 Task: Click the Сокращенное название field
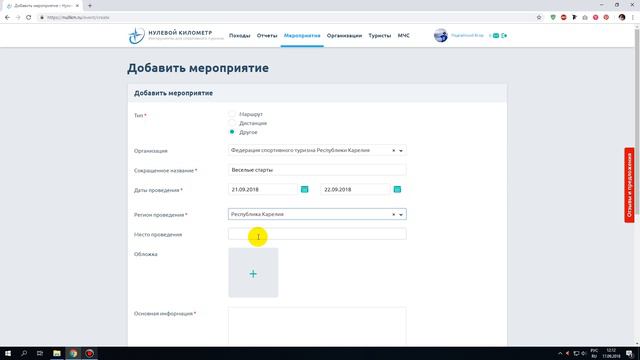(317, 170)
